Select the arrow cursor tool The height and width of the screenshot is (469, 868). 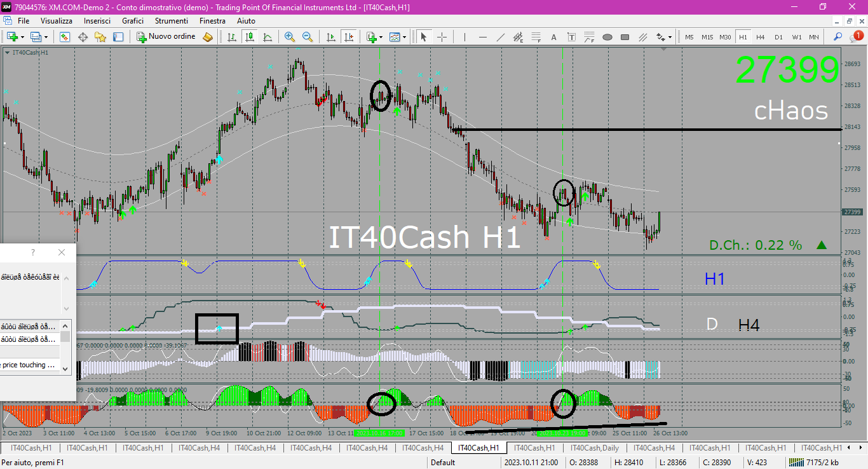tap(424, 37)
